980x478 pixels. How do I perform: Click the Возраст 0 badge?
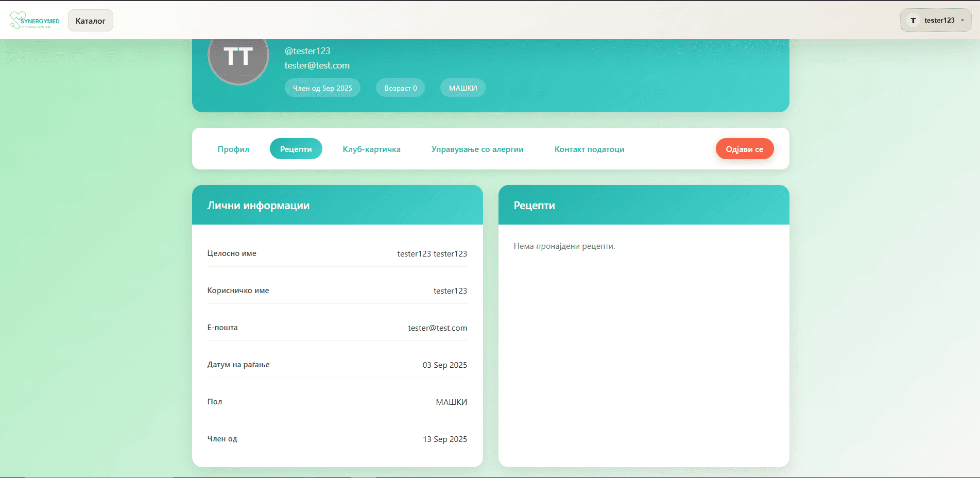(400, 88)
